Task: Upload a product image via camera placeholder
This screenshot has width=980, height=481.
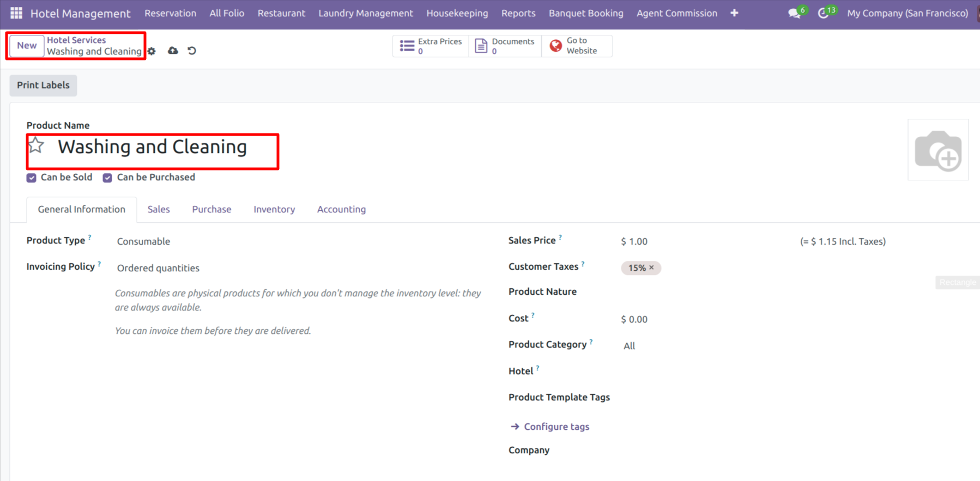Action: click(937, 150)
